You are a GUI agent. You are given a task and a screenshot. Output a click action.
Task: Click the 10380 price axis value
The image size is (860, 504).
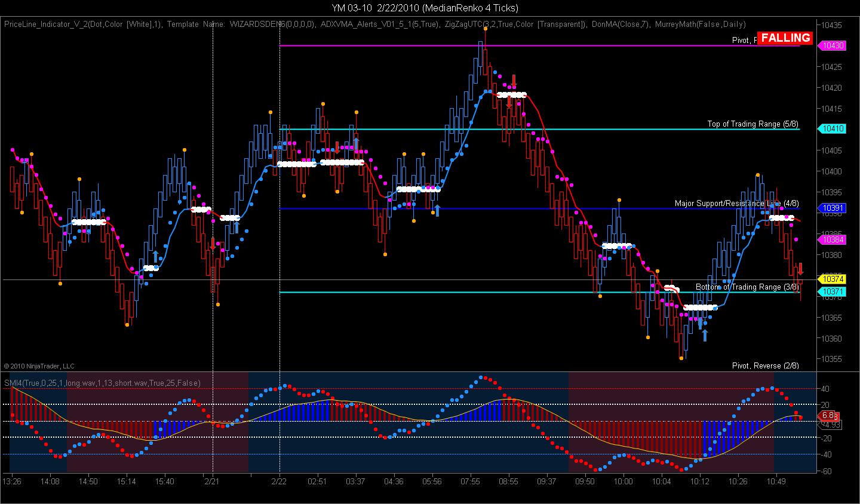pyautogui.click(x=831, y=255)
